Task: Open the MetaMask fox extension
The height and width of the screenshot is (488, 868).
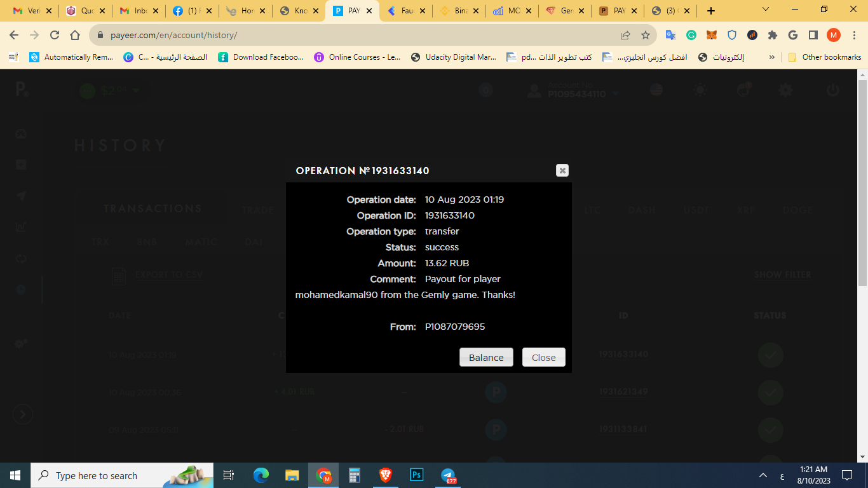Action: pos(712,35)
